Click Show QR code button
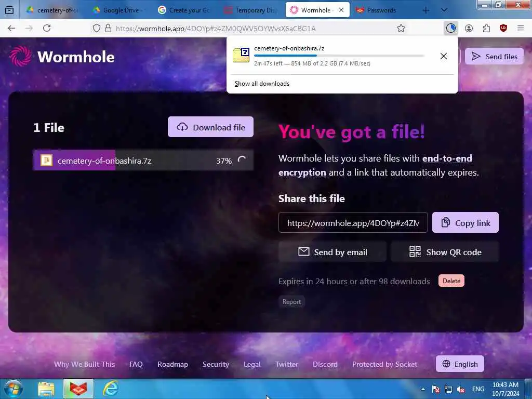This screenshot has width=532, height=399. [x=445, y=252]
